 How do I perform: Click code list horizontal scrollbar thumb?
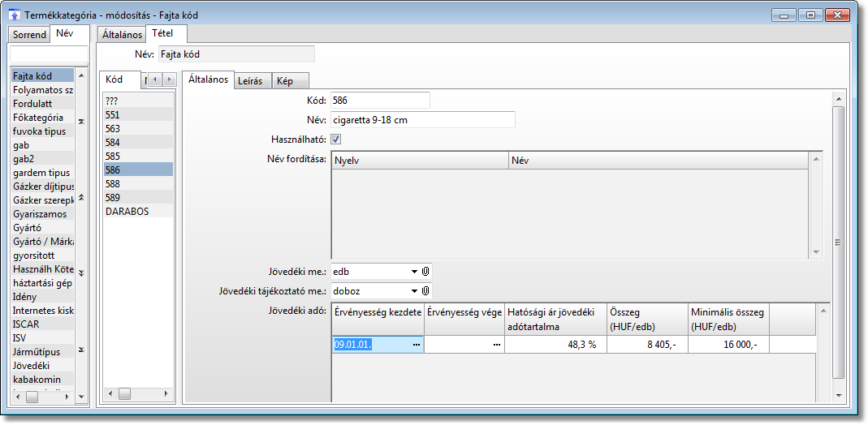[x=124, y=394]
